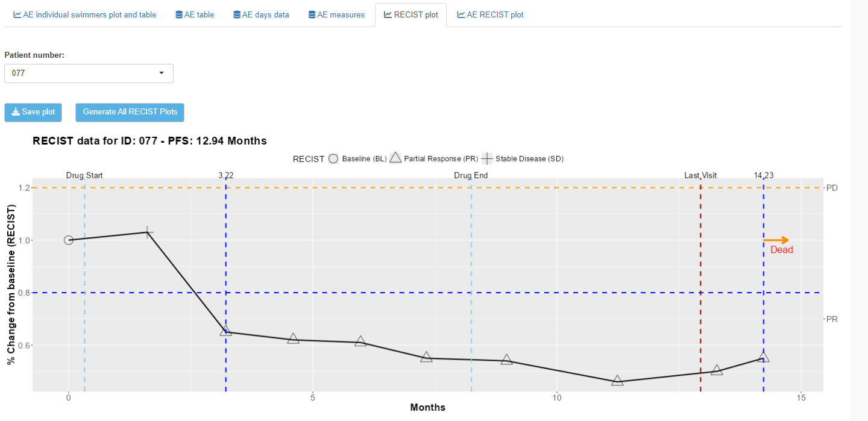This screenshot has height=421, width=868.
Task: Click the Stable Disease cross marker on plot
Action: point(147,232)
